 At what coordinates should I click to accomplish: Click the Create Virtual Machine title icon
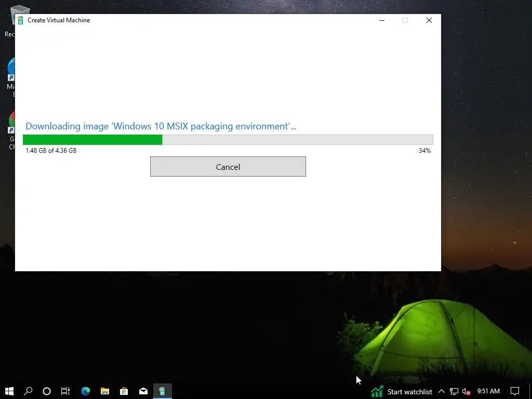coord(20,20)
